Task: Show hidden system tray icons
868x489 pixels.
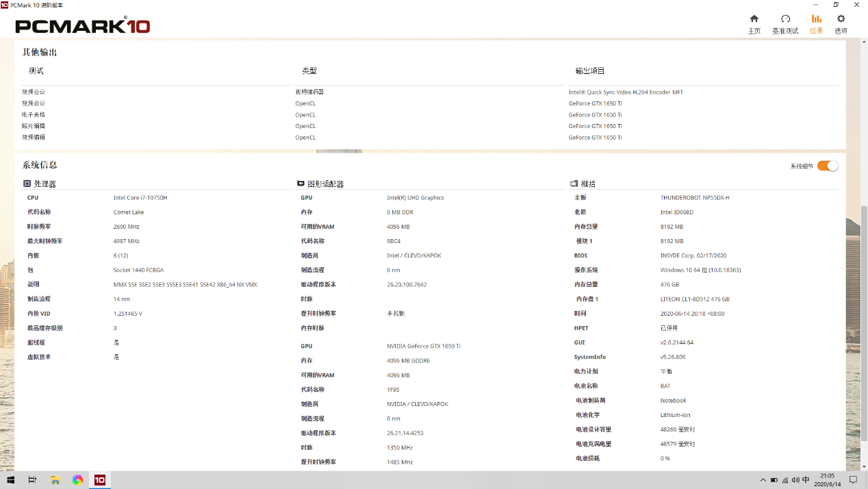Action: (763, 479)
